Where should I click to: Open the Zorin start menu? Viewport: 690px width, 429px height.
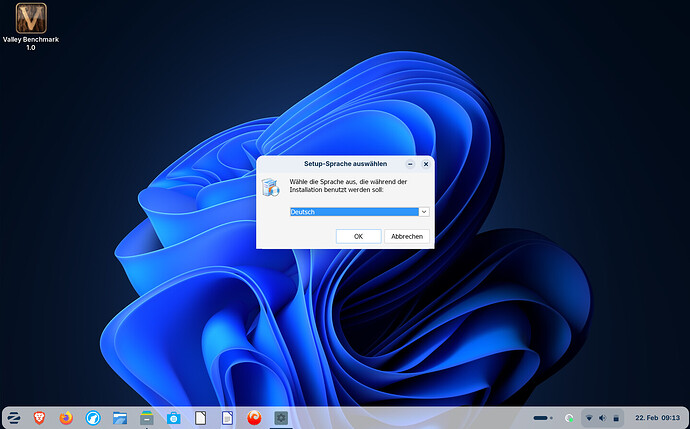click(x=14, y=416)
